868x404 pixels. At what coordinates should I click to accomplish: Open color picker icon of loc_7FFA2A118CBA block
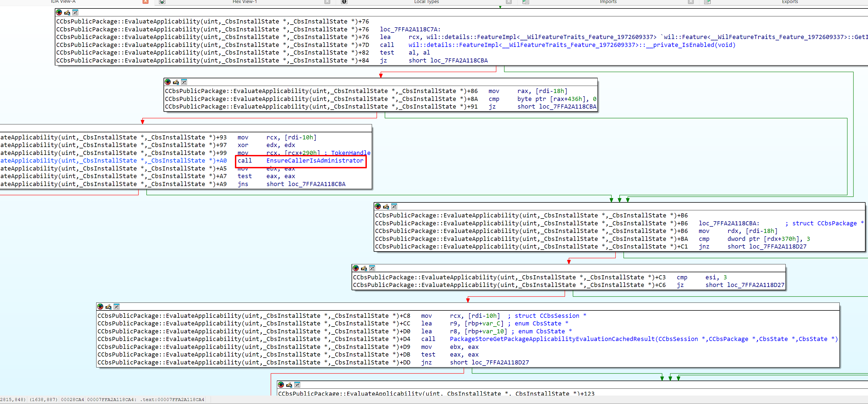coord(378,207)
